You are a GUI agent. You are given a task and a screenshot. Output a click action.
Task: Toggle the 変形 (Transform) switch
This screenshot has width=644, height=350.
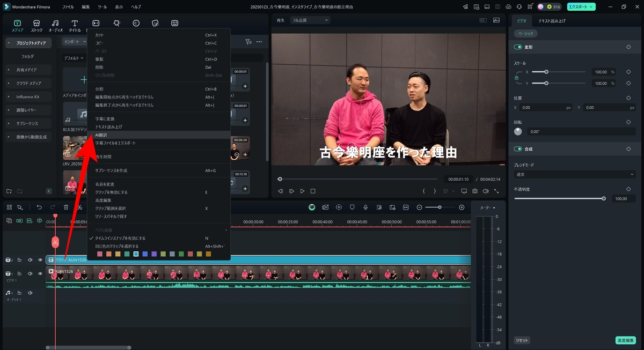(x=518, y=47)
